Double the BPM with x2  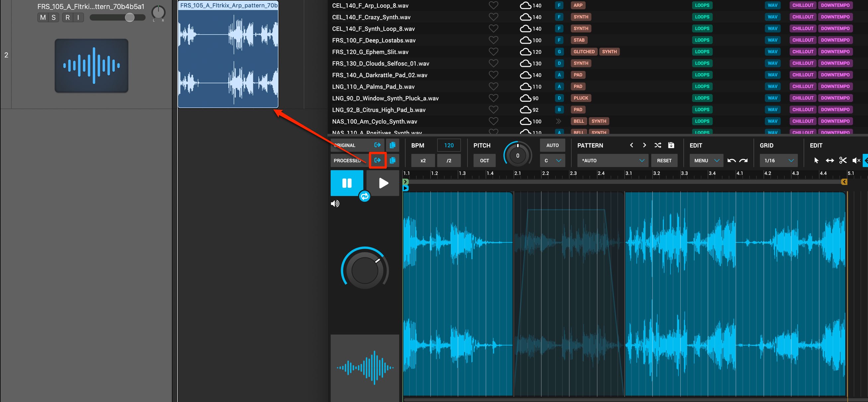[423, 161]
